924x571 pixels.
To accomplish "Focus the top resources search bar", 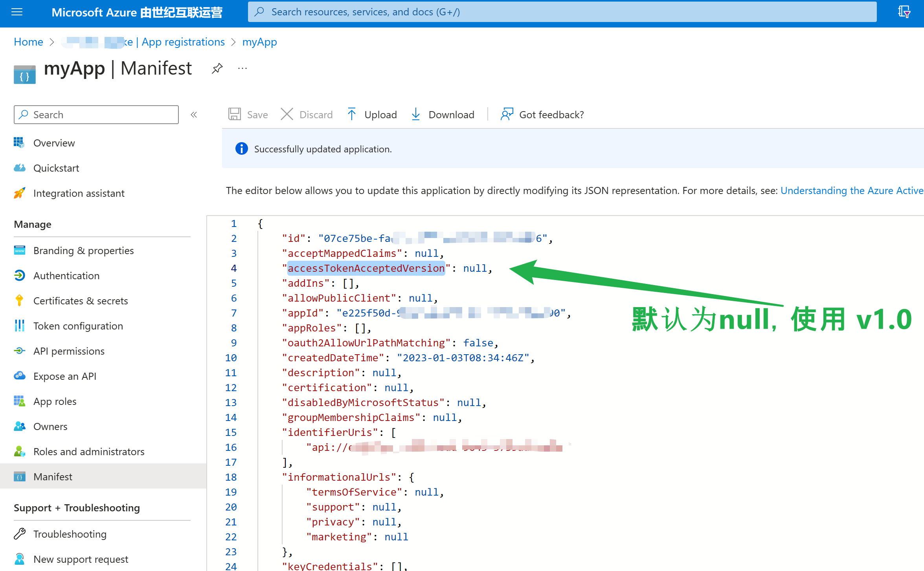I will (x=562, y=12).
